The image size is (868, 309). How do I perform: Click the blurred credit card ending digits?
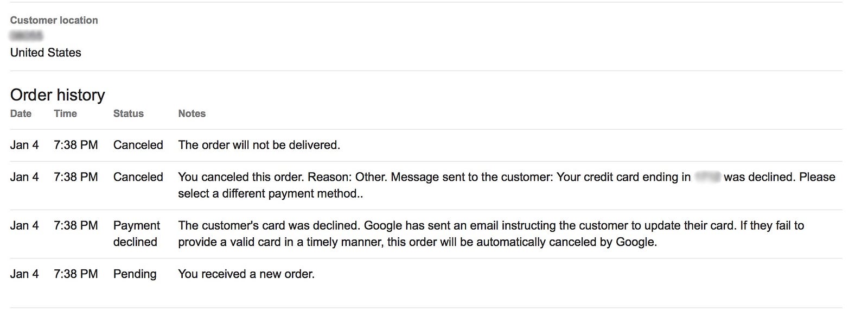(707, 177)
